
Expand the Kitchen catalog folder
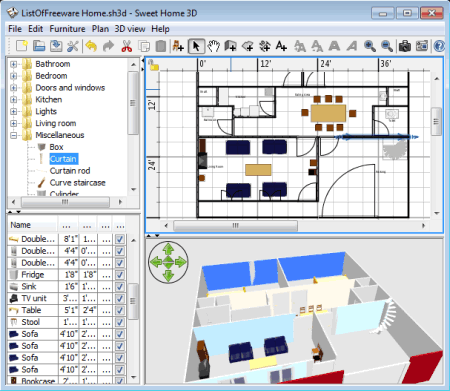13,100
